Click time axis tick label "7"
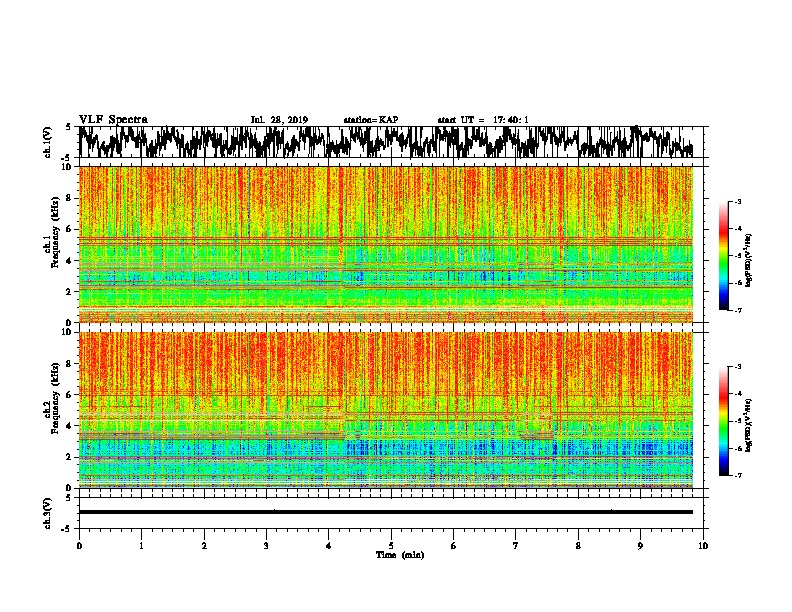The width and height of the screenshot is (792, 612). click(x=516, y=546)
